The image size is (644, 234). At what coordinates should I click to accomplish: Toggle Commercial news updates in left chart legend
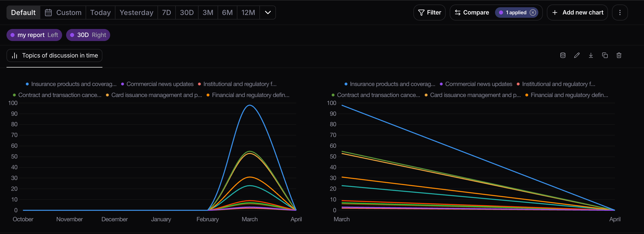[157, 84]
